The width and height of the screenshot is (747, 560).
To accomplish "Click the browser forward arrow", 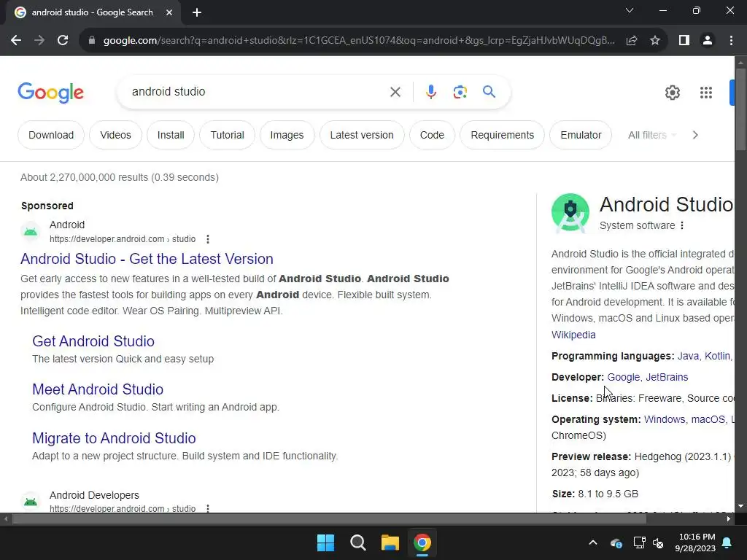I will (39, 41).
